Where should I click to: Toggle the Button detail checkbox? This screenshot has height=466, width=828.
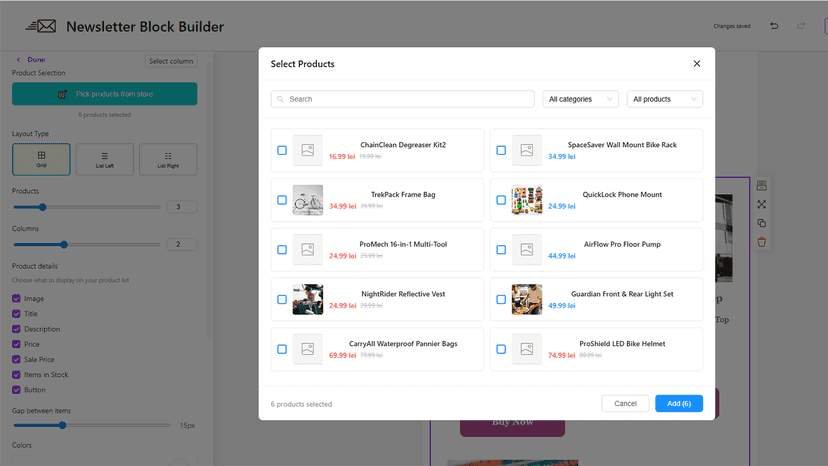coord(16,390)
